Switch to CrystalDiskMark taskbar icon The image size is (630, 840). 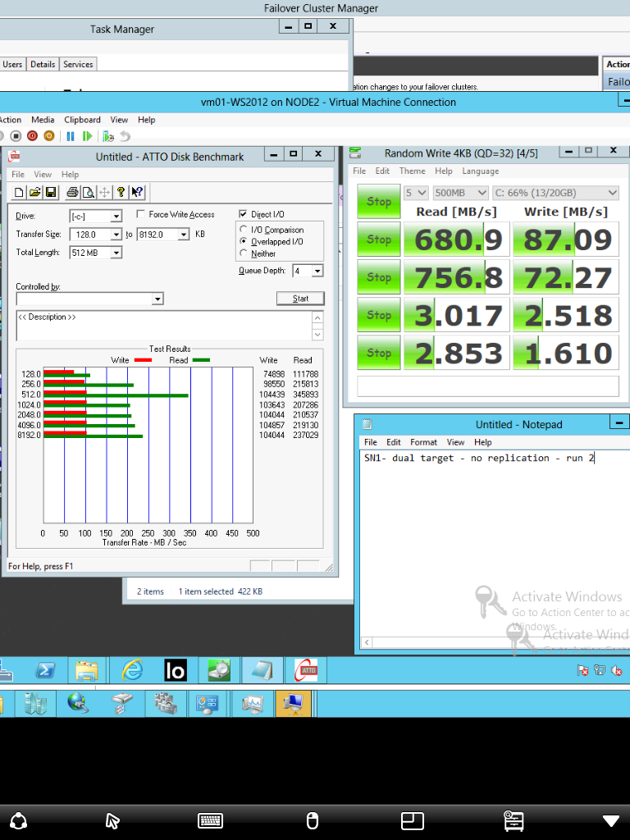[x=218, y=670]
